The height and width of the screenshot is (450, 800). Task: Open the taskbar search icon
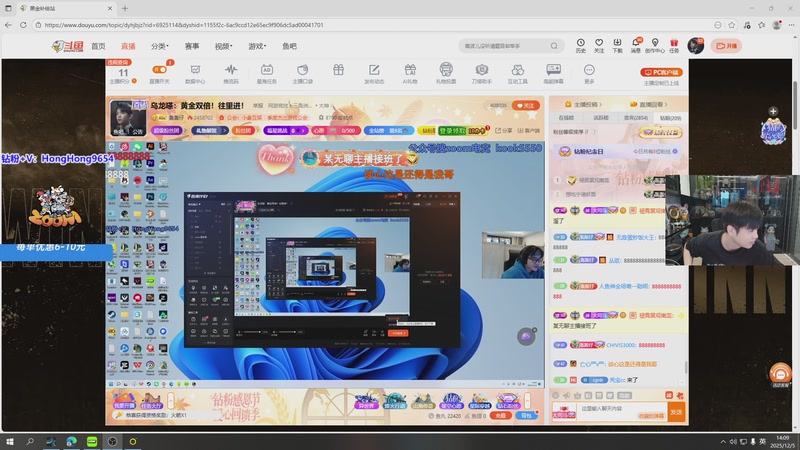click(x=30, y=441)
